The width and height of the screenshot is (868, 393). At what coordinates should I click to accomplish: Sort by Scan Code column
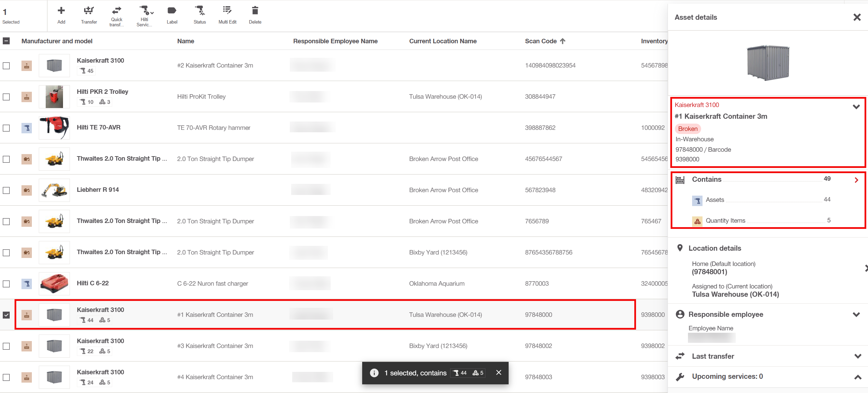click(545, 41)
